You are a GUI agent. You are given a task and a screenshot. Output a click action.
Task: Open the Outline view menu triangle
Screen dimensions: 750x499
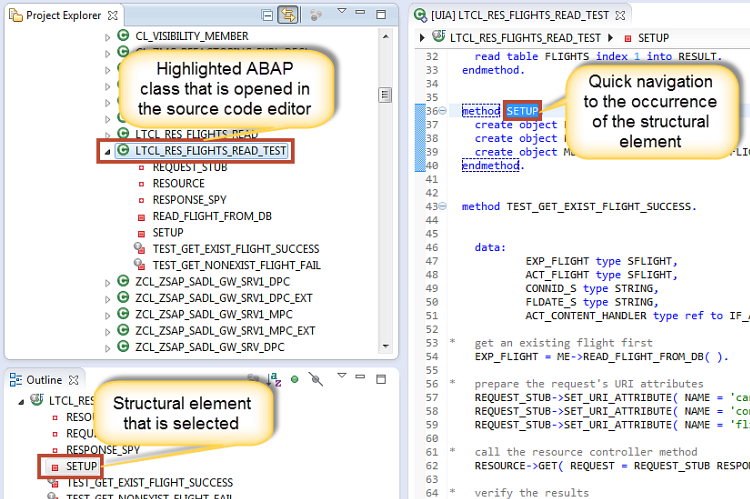tap(342, 376)
